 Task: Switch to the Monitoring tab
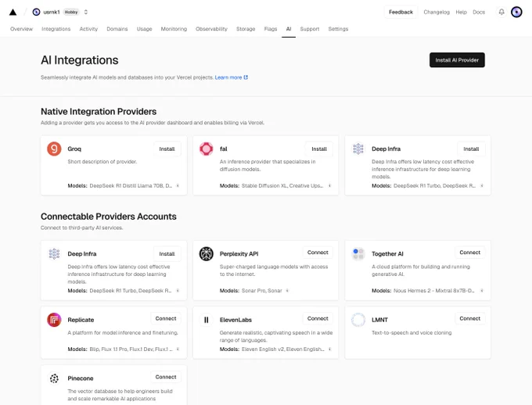(174, 29)
